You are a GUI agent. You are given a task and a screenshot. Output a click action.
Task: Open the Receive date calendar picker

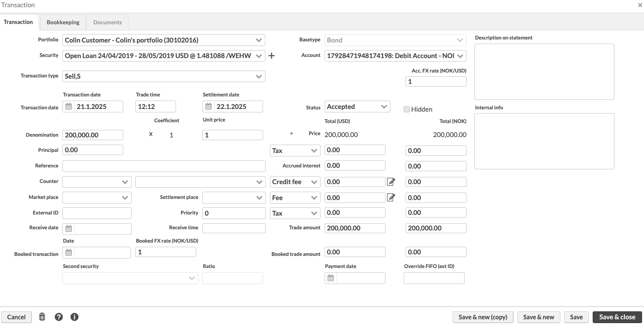[x=69, y=229]
